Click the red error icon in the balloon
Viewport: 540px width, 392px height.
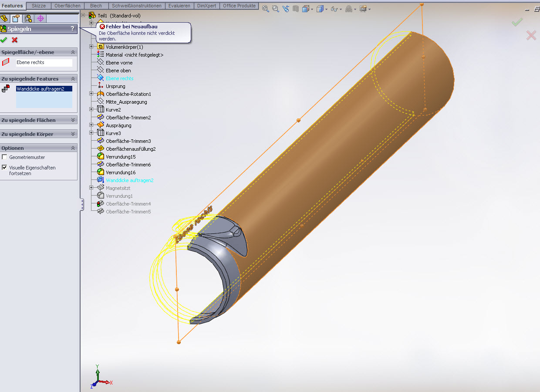pyautogui.click(x=102, y=27)
